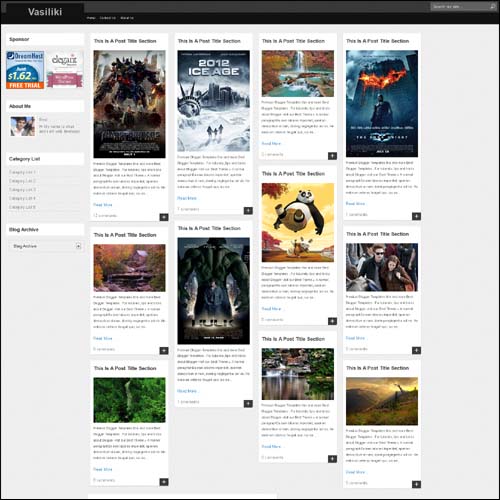The height and width of the screenshot is (500, 500).
Task: Click Read More under golden hills post
Action: (355, 472)
